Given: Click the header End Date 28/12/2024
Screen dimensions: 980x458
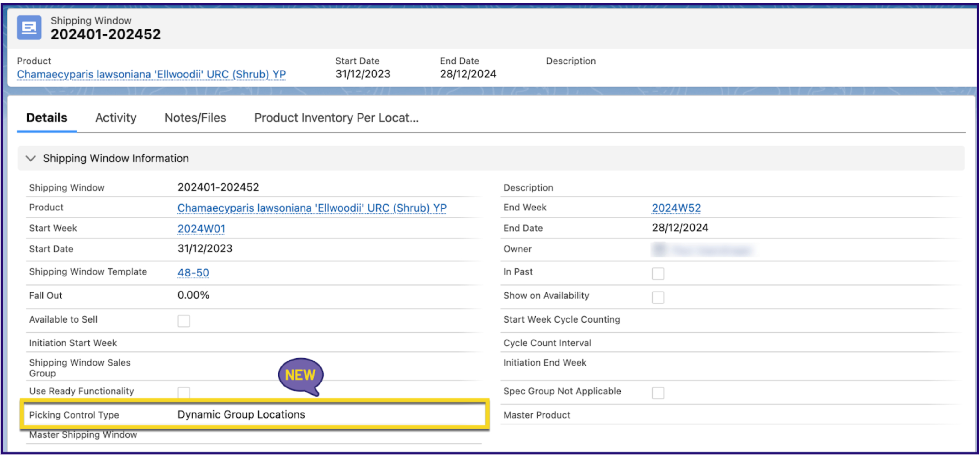Looking at the screenshot, I should tap(468, 74).
